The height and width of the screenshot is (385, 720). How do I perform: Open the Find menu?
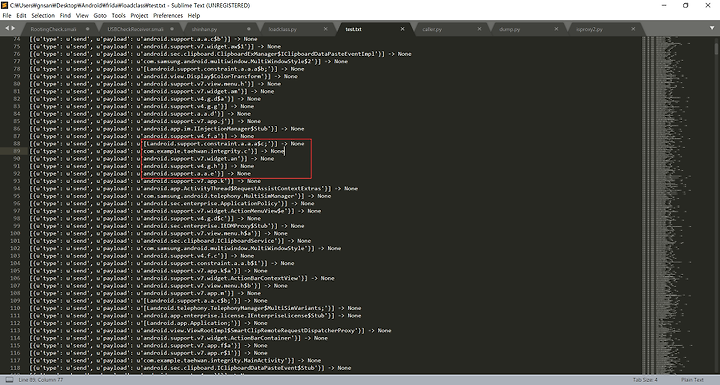point(65,15)
